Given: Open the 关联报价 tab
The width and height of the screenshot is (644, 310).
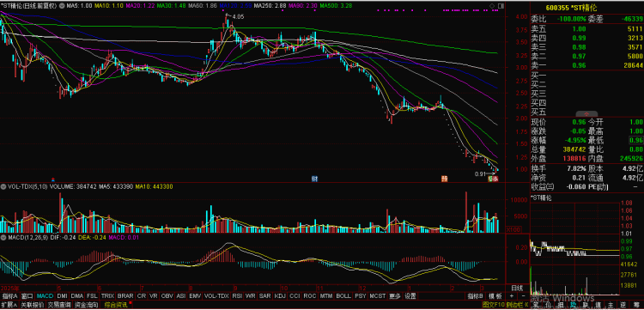Looking at the screenshot, I should point(32,305).
